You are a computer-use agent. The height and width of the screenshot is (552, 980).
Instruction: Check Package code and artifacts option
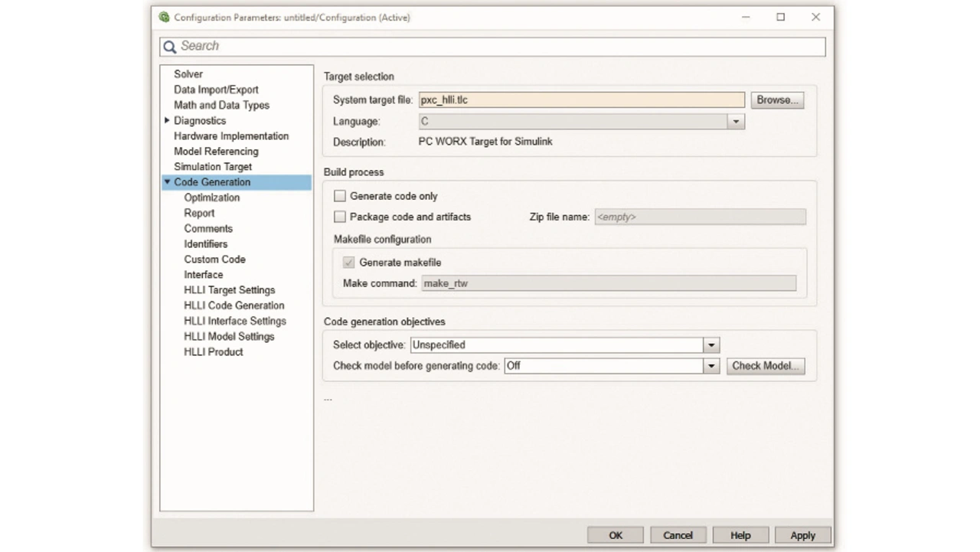pos(340,217)
